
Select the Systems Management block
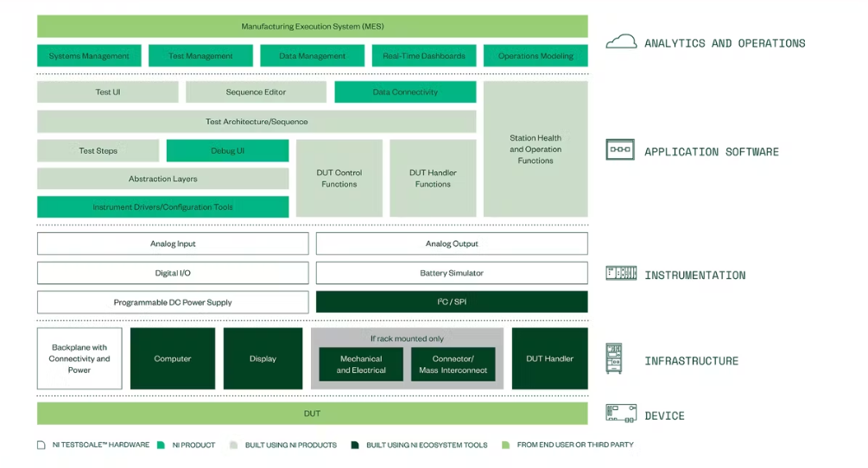pos(89,56)
